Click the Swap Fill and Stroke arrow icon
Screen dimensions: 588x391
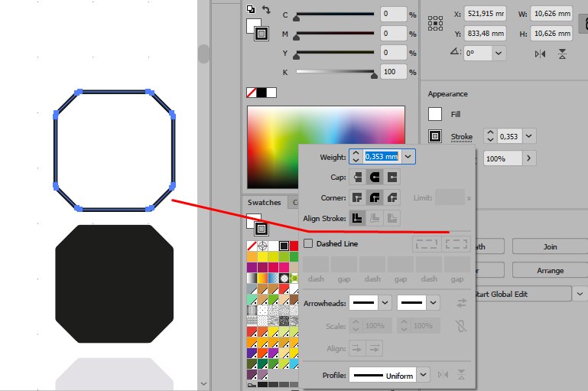[x=266, y=9]
